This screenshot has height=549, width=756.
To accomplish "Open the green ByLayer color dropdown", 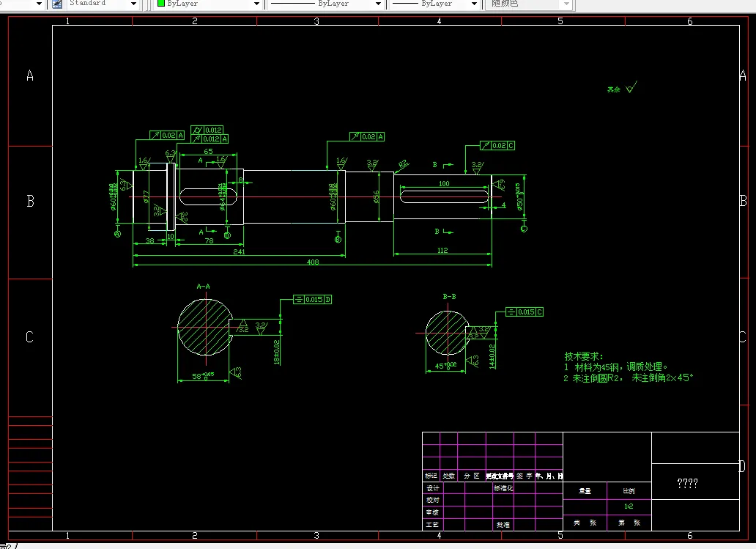I will [x=256, y=4].
